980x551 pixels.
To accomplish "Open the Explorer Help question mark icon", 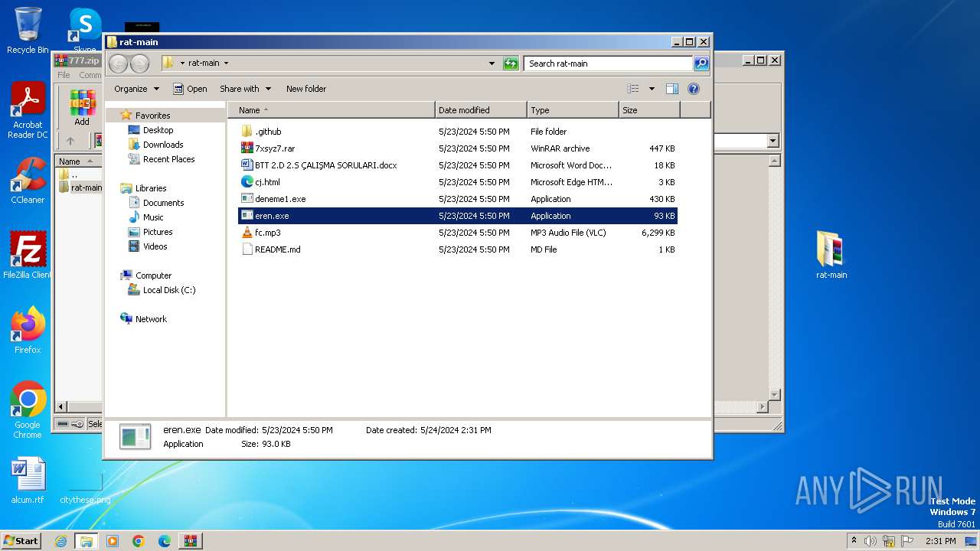I will click(694, 89).
